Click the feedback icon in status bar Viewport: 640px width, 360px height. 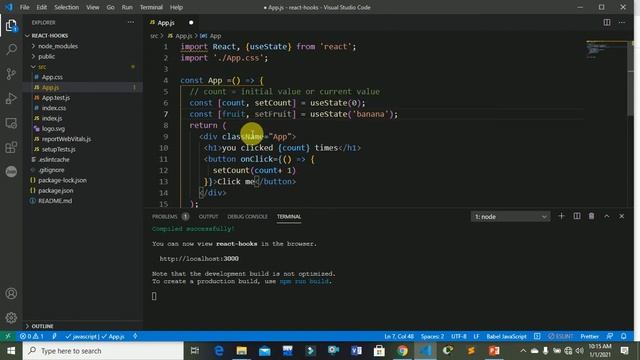[x=610, y=336]
